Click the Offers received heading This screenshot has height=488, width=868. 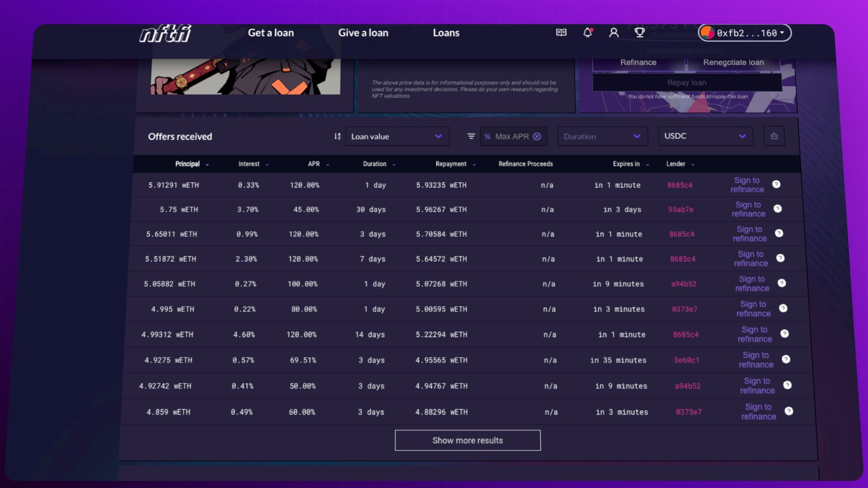[180, 137]
